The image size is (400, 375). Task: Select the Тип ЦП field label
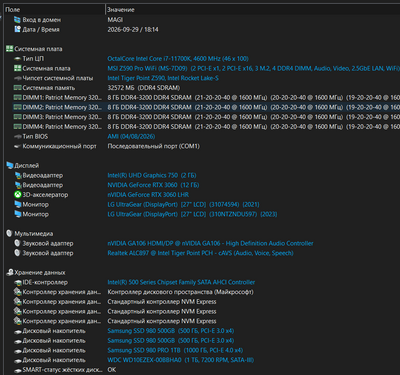point(33,59)
